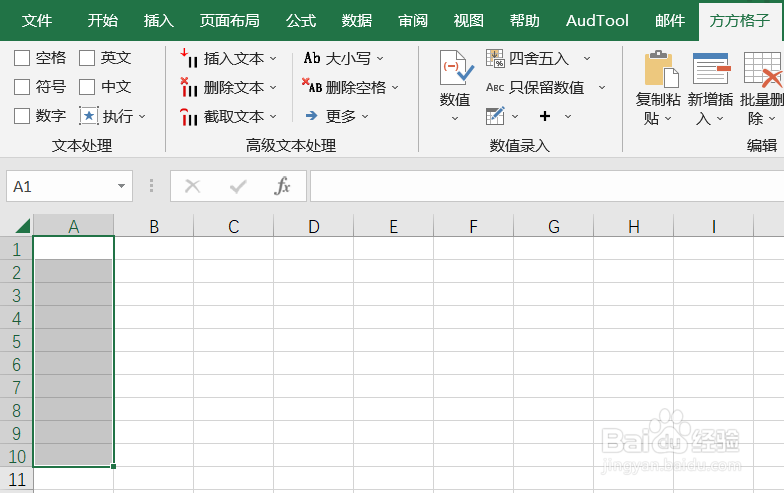Viewport: 784px width, 493px height.
Task: Click the pencil table edit icon
Action: coord(495,116)
